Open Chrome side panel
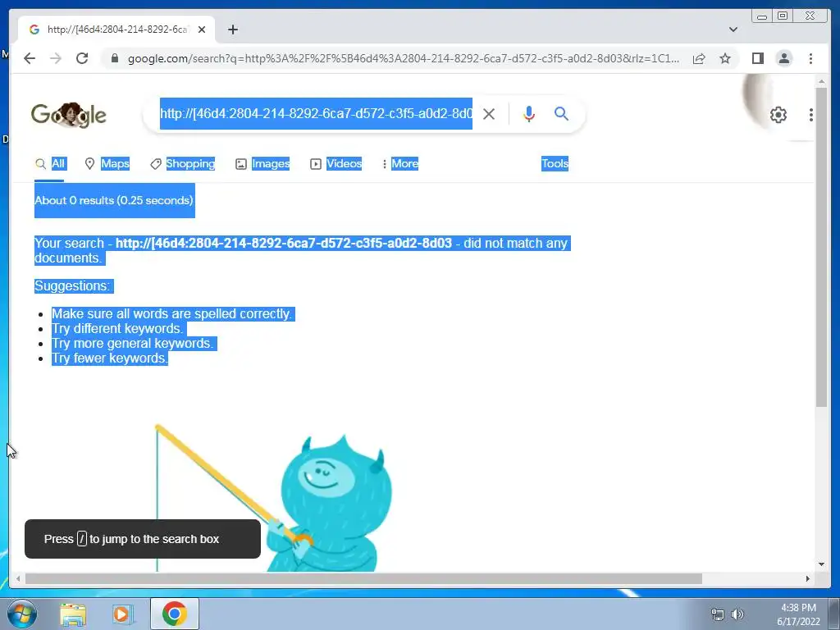 757,58
